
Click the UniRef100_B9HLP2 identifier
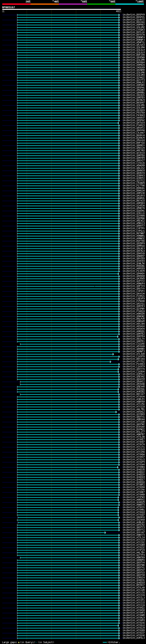pos(133,82)
